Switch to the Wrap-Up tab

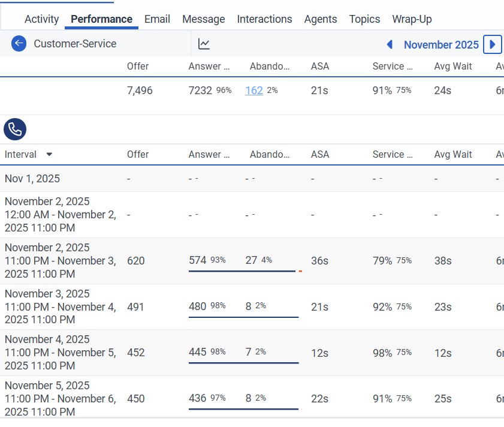412,19
